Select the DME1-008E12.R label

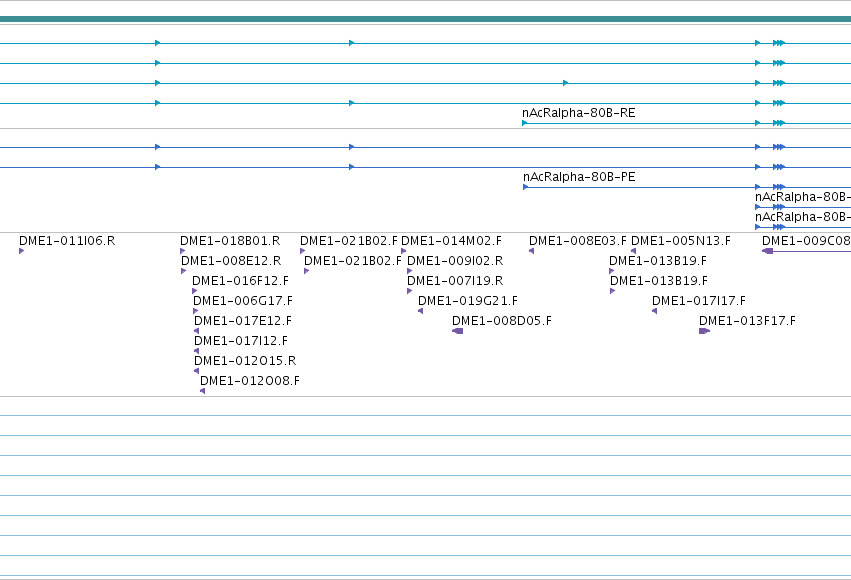pos(231,261)
